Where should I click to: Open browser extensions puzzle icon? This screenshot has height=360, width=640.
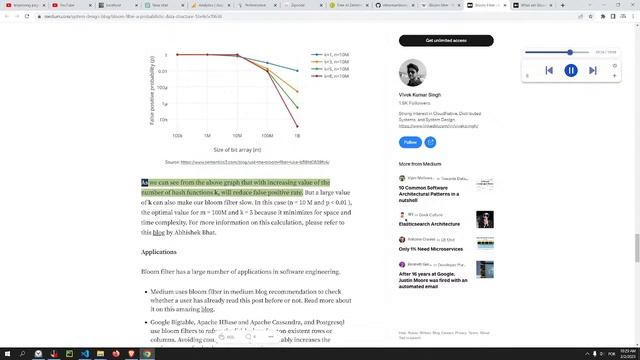603,16
